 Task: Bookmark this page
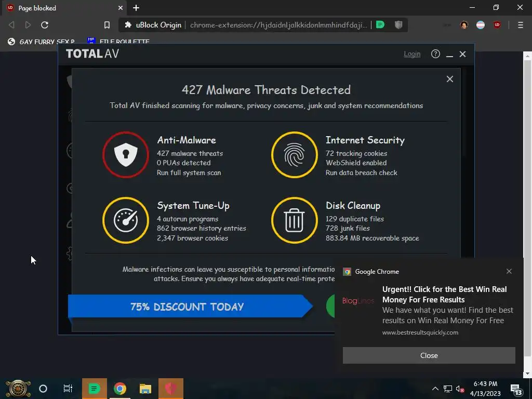pos(107,25)
